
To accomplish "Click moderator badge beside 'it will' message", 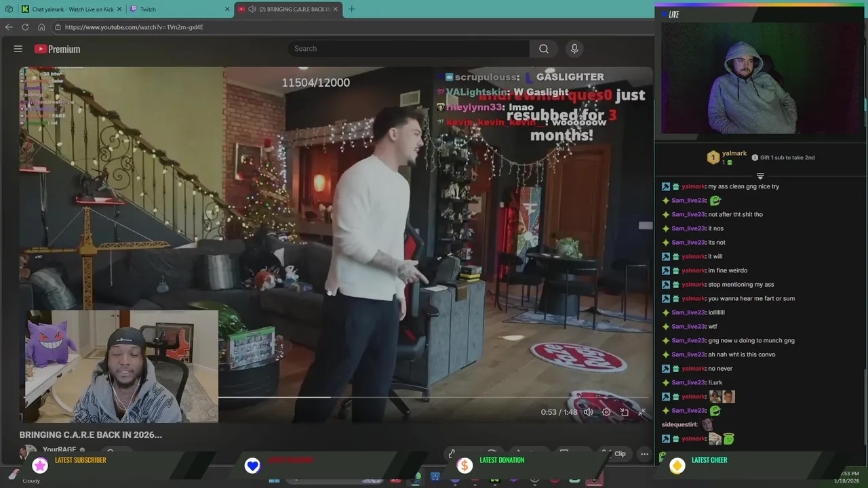I will (666, 257).
